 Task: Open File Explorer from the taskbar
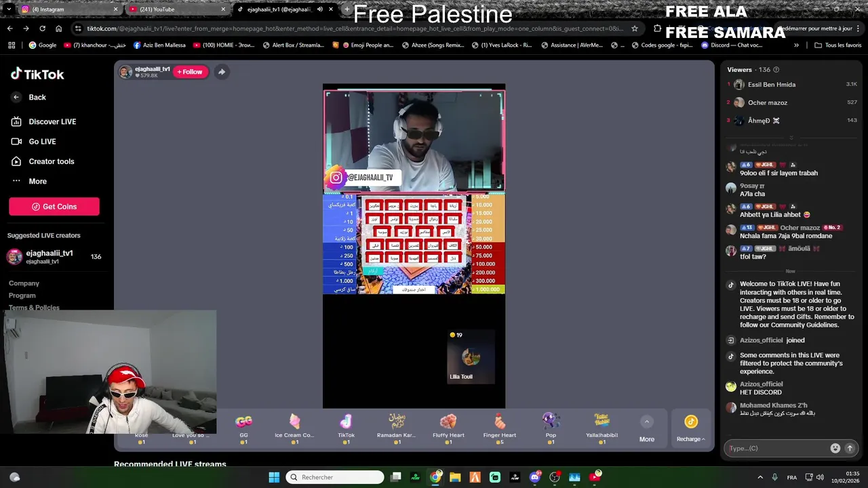[x=455, y=477]
